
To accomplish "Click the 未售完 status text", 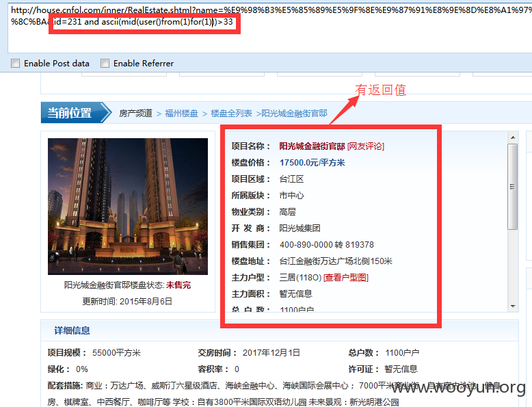I will tap(178, 285).
